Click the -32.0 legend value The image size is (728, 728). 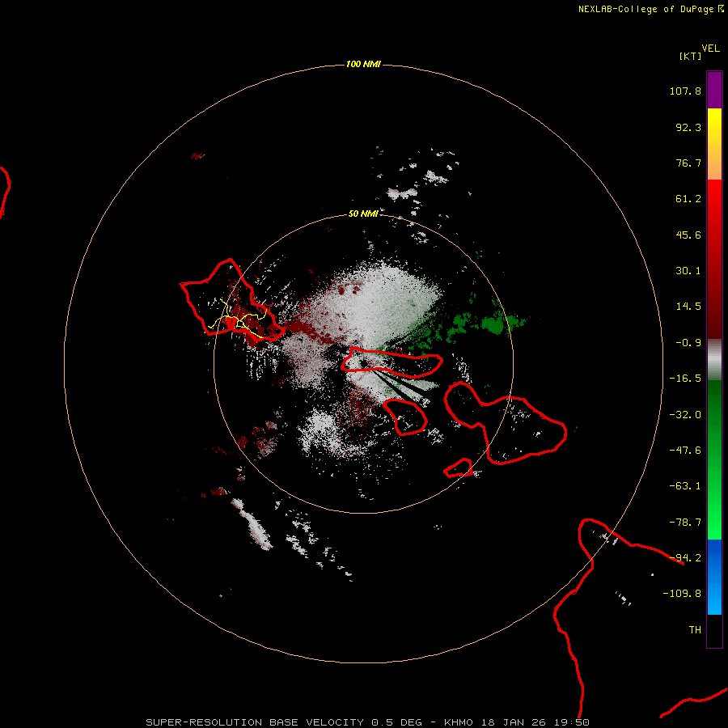pyautogui.click(x=685, y=415)
